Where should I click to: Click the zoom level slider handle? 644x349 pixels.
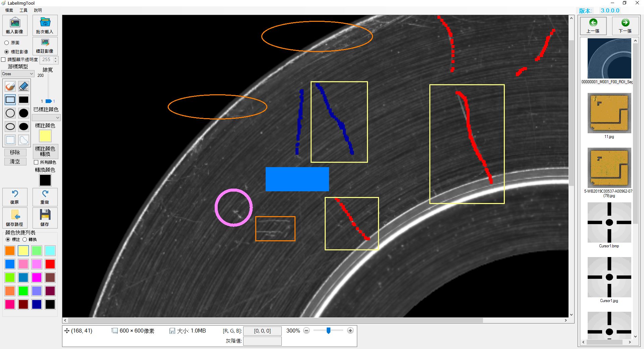tap(328, 331)
